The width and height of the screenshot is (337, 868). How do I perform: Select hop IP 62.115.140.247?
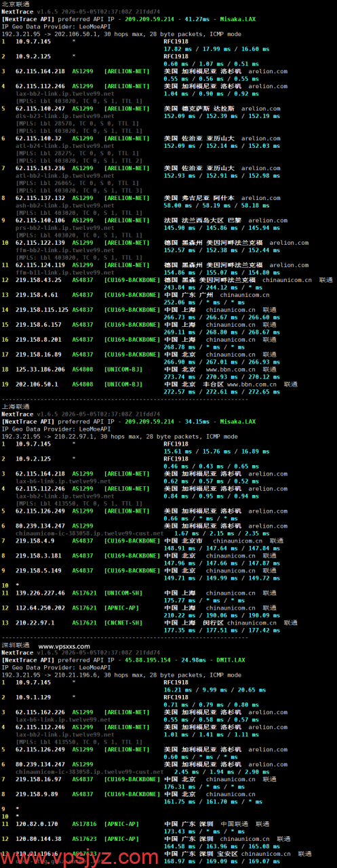pos(40,108)
